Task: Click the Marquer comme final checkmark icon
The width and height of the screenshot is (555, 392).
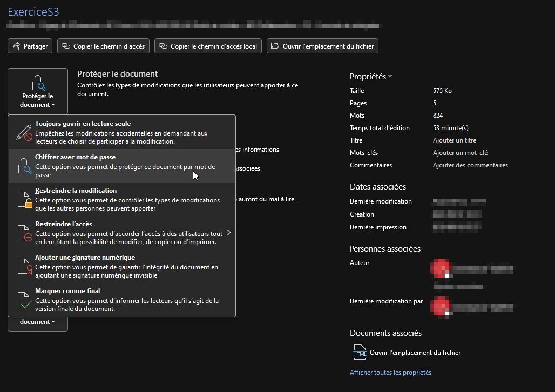Action: pyautogui.click(x=24, y=300)
